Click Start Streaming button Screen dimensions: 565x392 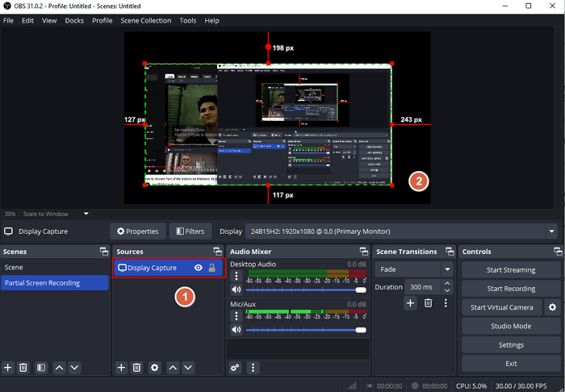(511, 270)
